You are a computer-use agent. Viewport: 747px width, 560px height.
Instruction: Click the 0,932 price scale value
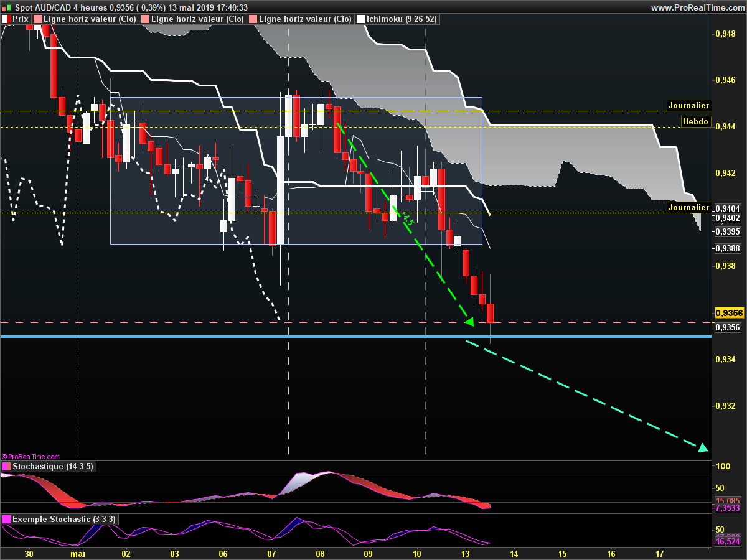(725, 406)
